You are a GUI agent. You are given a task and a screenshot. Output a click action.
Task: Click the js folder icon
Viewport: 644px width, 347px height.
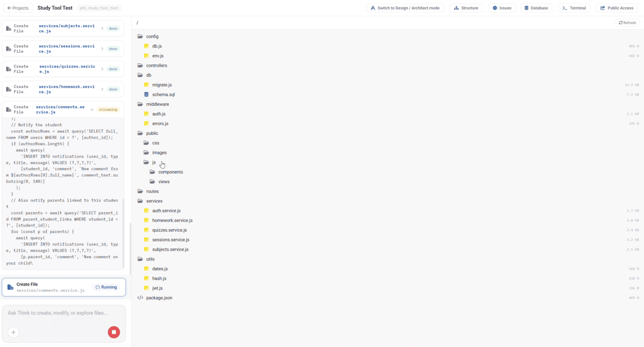(x=146, y=162)
